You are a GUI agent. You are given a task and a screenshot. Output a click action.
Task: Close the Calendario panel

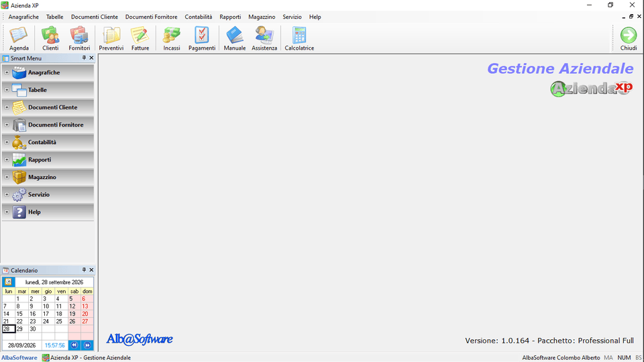click(91, 270)
